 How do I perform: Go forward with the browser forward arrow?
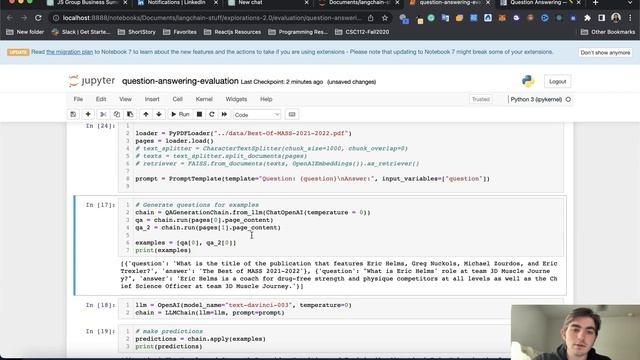(24, 18)
